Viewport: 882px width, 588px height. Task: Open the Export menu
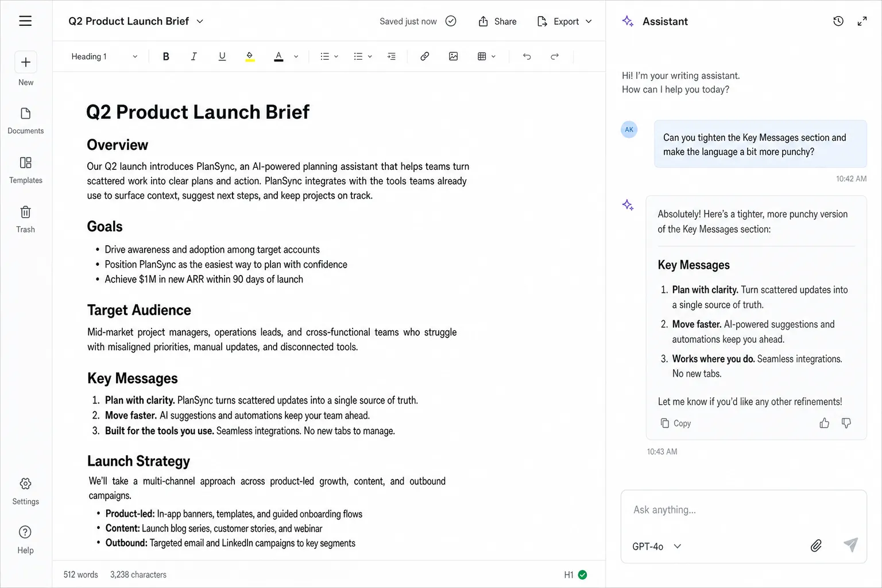564,21
